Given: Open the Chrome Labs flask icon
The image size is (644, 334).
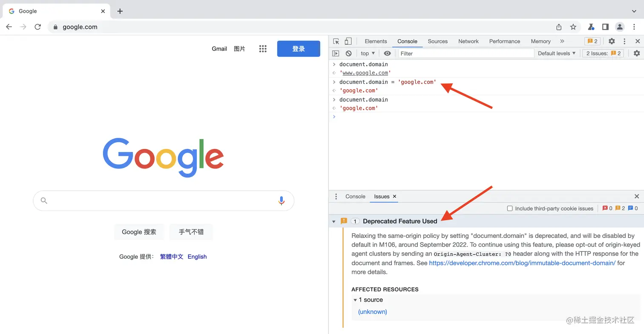Looking at the screenshot, I should tap(591, 27).
